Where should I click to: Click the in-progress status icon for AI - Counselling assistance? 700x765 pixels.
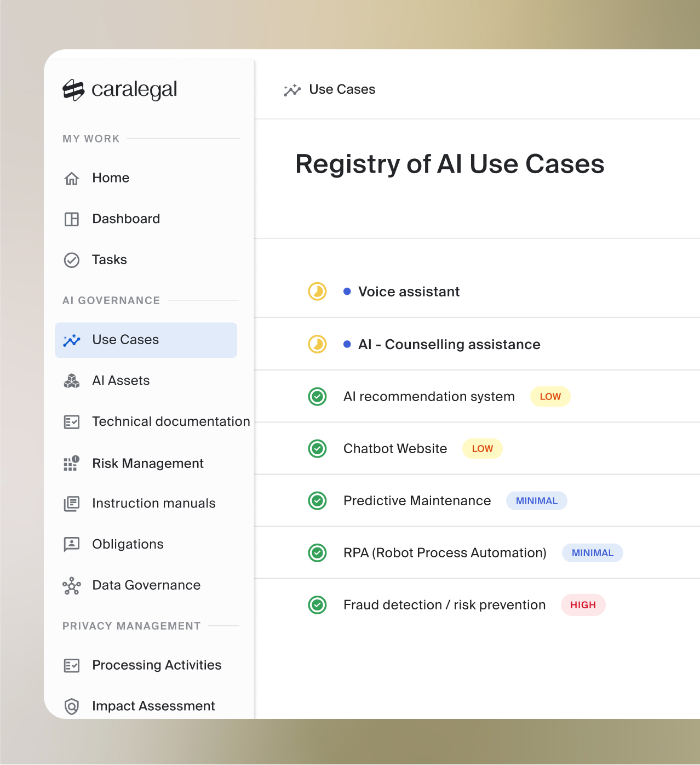(318, 344)
